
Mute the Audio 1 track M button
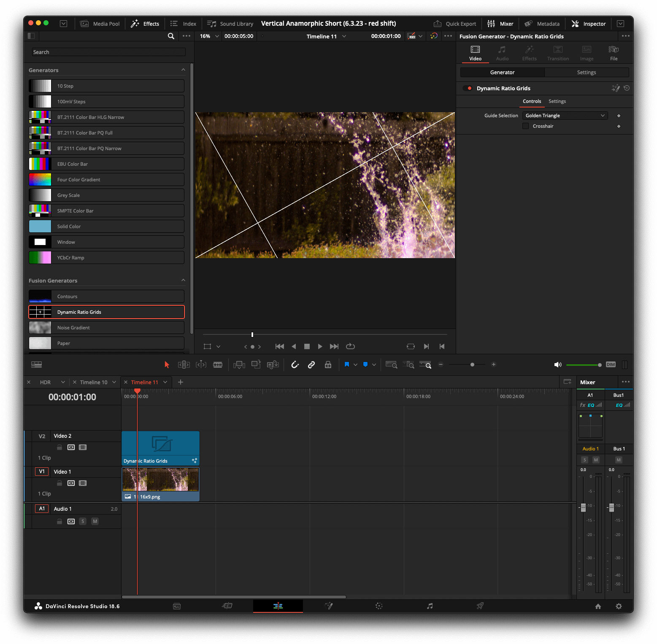95,522
